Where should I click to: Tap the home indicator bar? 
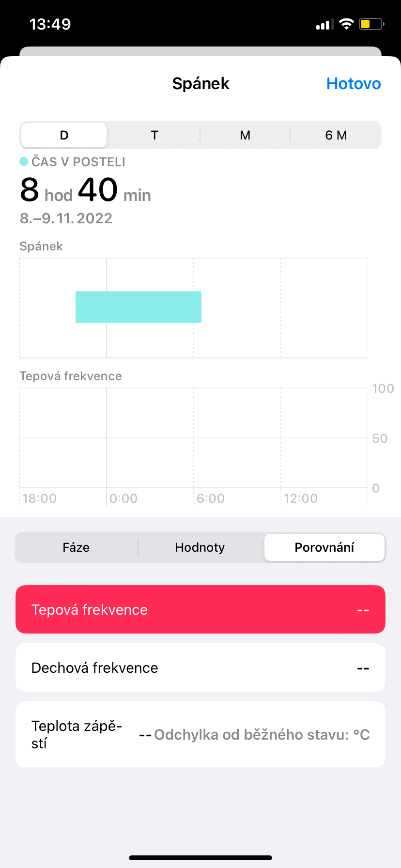click(x=200, y=858)
